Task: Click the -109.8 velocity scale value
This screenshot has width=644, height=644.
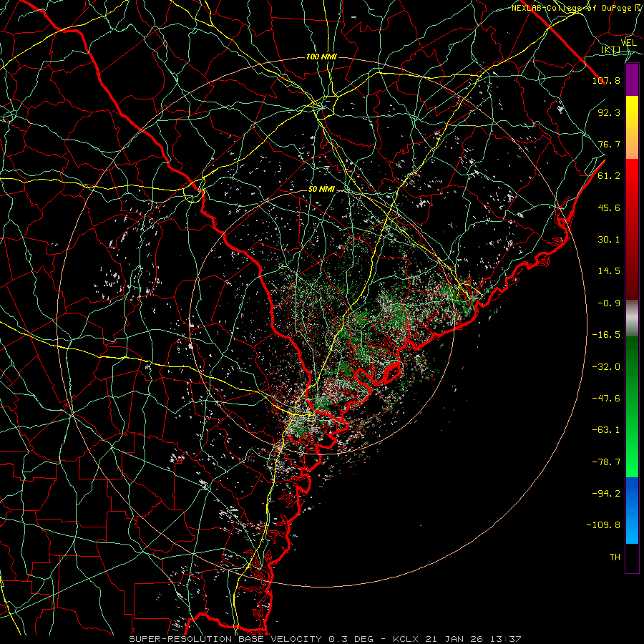Action: (603, 525)
